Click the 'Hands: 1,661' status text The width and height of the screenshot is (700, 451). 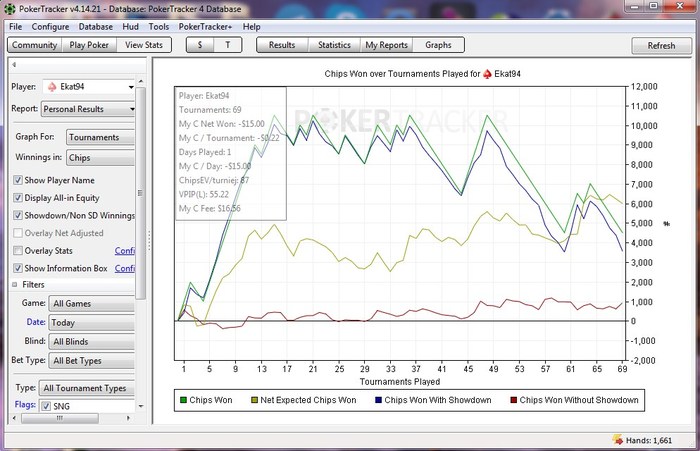pos(649,440)
